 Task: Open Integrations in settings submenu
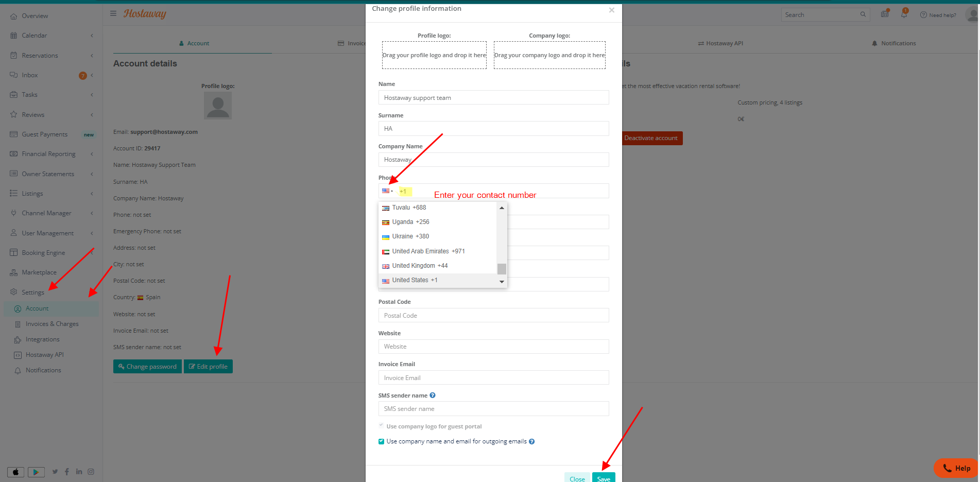43,339
